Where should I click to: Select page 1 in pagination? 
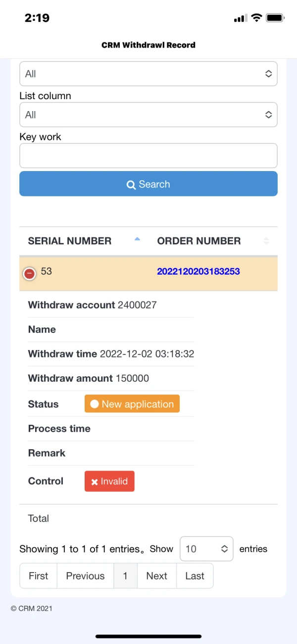[x=125, y=576]
